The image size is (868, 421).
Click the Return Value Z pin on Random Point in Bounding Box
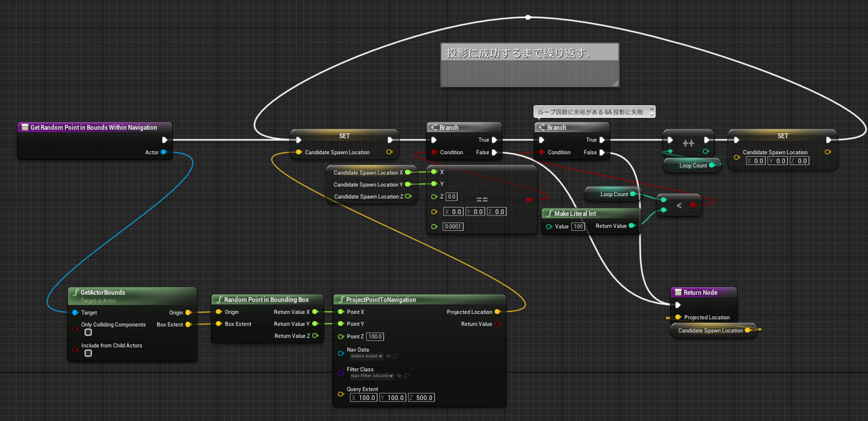tap(315, 336)
